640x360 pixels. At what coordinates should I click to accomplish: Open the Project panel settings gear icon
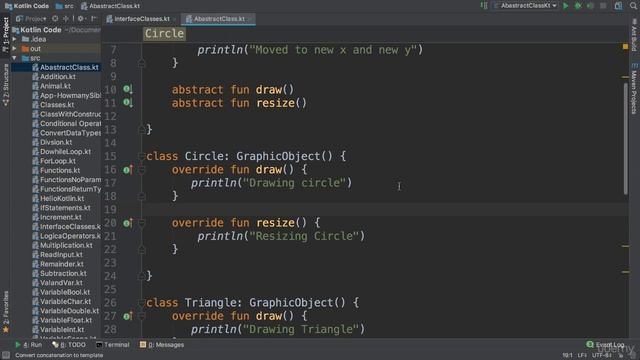pyautogui.click(x=81, y=19)
